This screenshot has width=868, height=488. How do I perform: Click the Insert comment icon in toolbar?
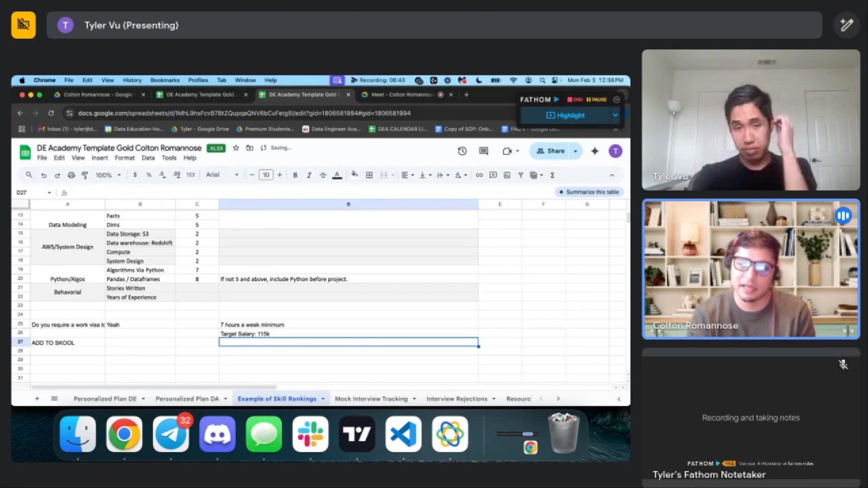tap(493, 175)
